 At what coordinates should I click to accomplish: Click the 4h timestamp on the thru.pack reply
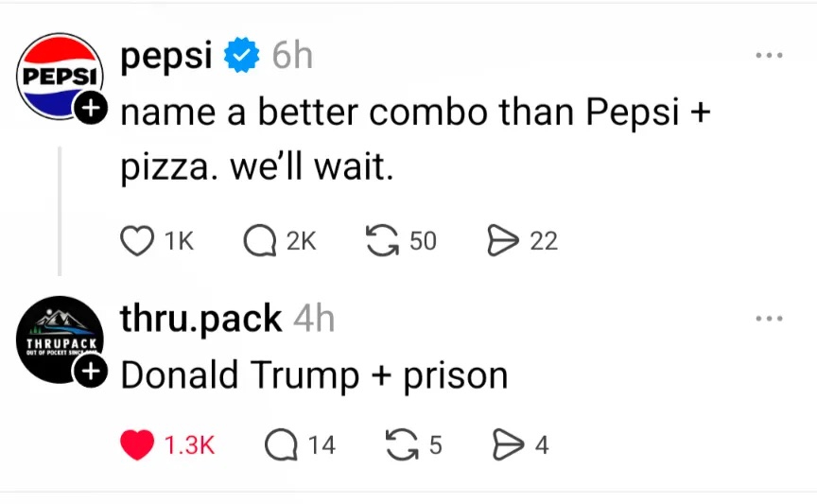(314, 320)
